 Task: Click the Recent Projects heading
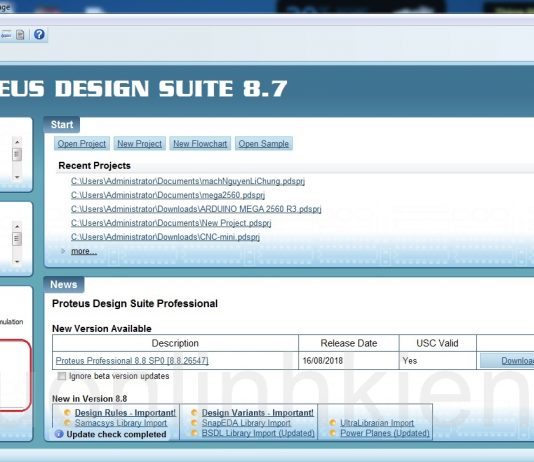click(95, 165)
